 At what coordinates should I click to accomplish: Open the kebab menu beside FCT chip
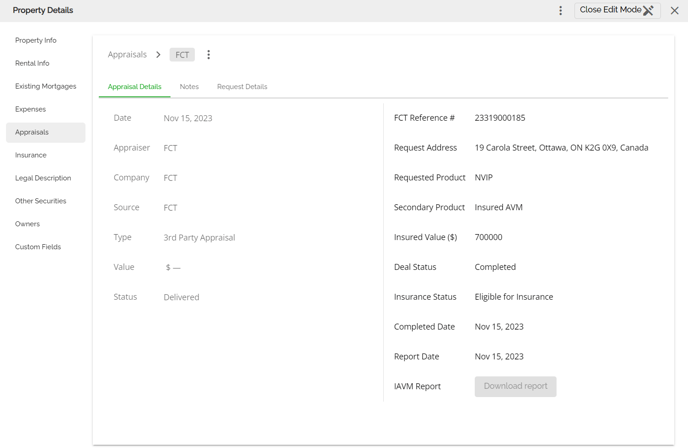pyautogui.click(x=208, y=54)
